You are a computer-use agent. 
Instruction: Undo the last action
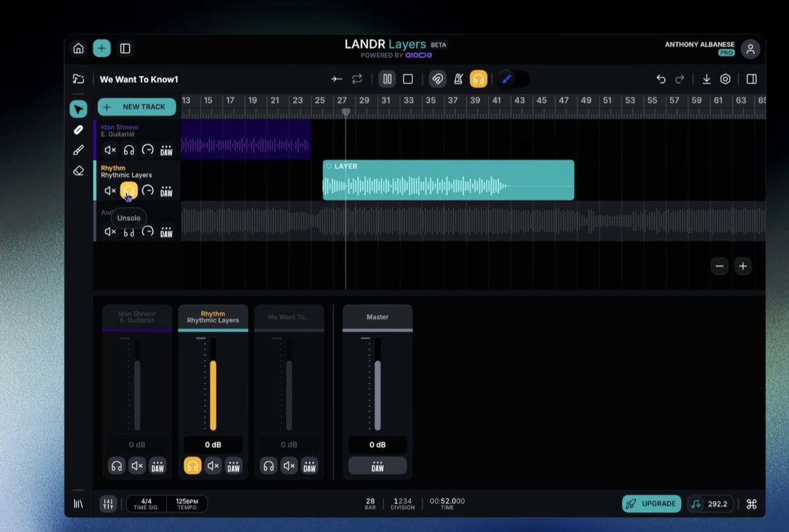click(661, 79)
